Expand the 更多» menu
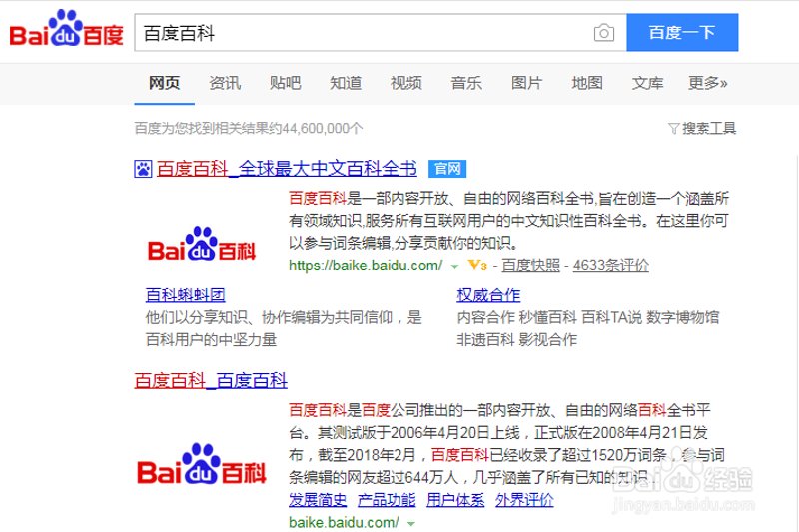Image resolution: width=799 pixels, height=532 pixels. coord(708,83)
